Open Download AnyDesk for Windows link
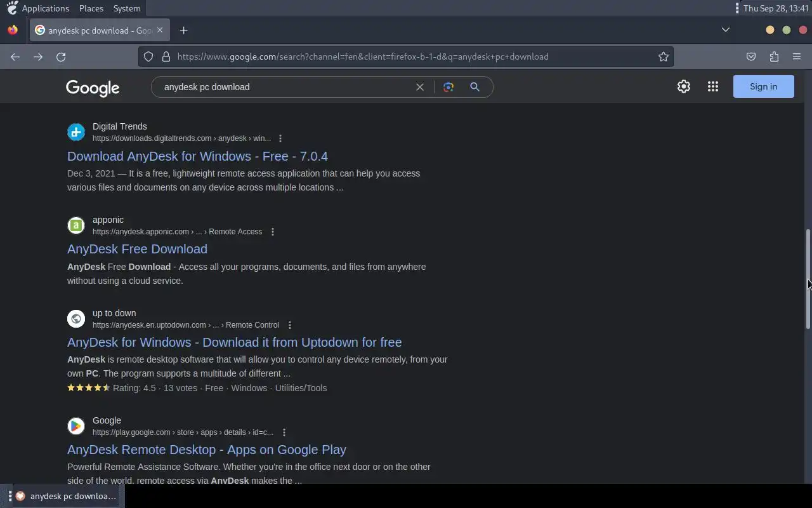 (197, 156)
